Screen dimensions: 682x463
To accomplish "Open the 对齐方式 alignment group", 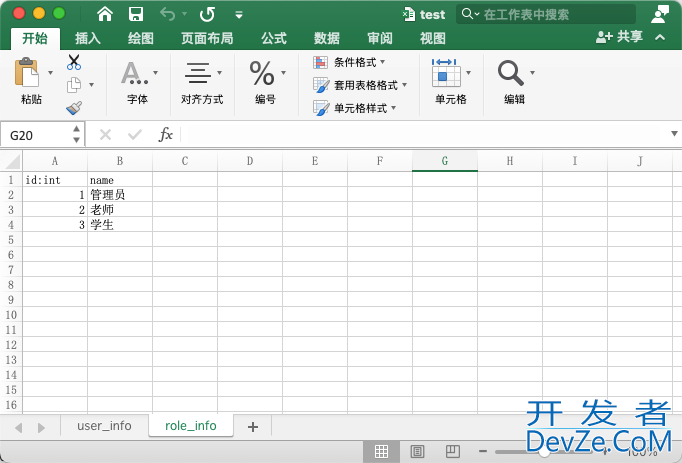I will 202,83.
